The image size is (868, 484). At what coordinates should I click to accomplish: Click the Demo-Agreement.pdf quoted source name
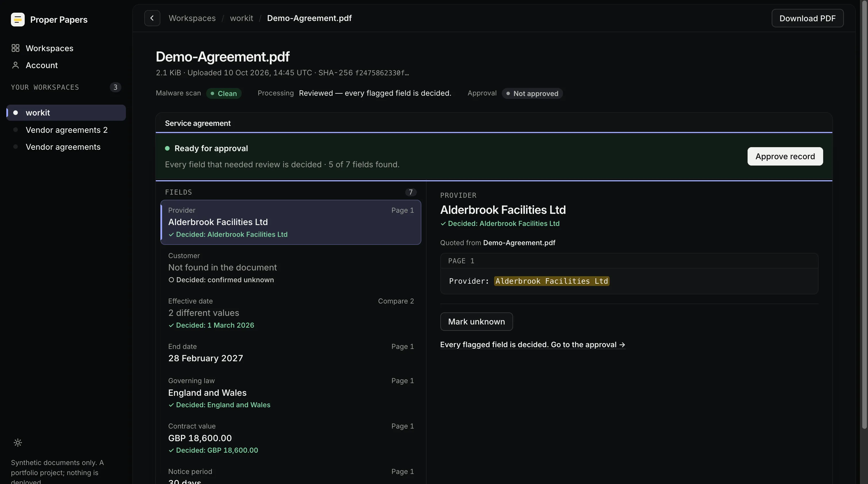pyautogui.click(x=519, y=243)
